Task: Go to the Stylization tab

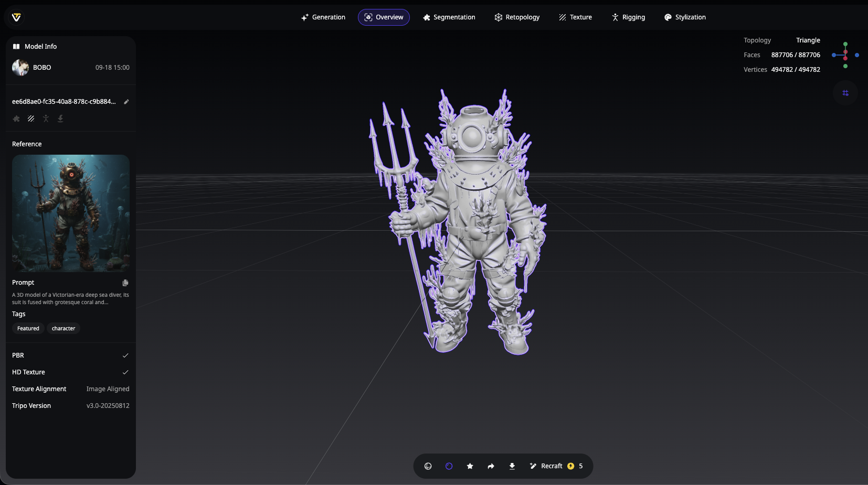Action: click(685, 17)
